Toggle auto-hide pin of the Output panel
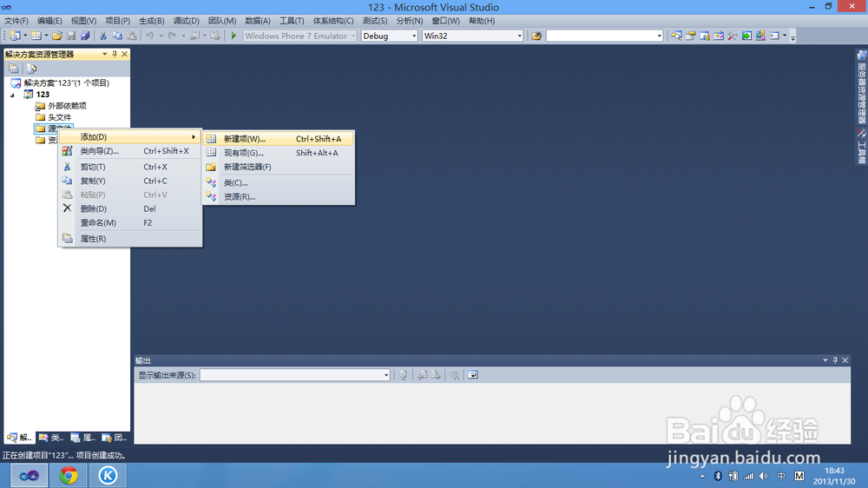The height and width of the screenshot is (488, 868). click(835, 360)
